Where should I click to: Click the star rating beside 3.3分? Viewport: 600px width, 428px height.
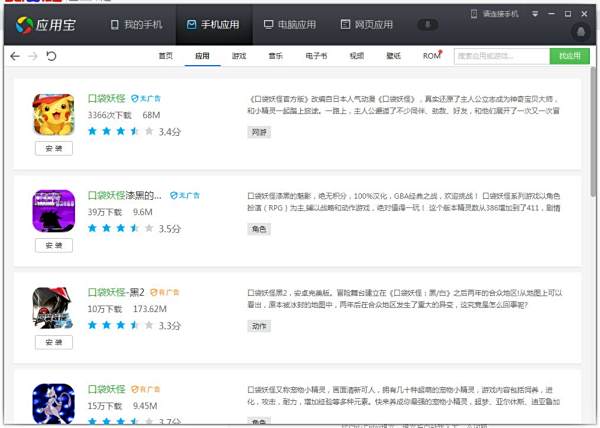(x=121, y=325)
